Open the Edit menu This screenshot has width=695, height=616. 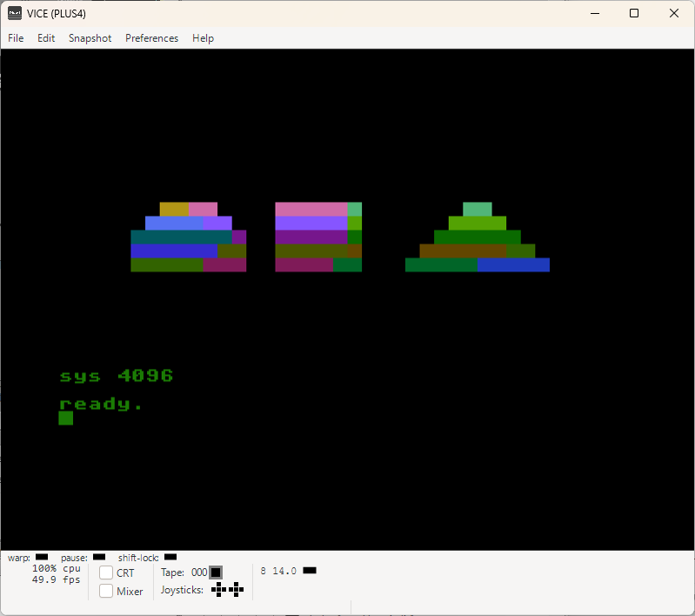coord(46,38)
